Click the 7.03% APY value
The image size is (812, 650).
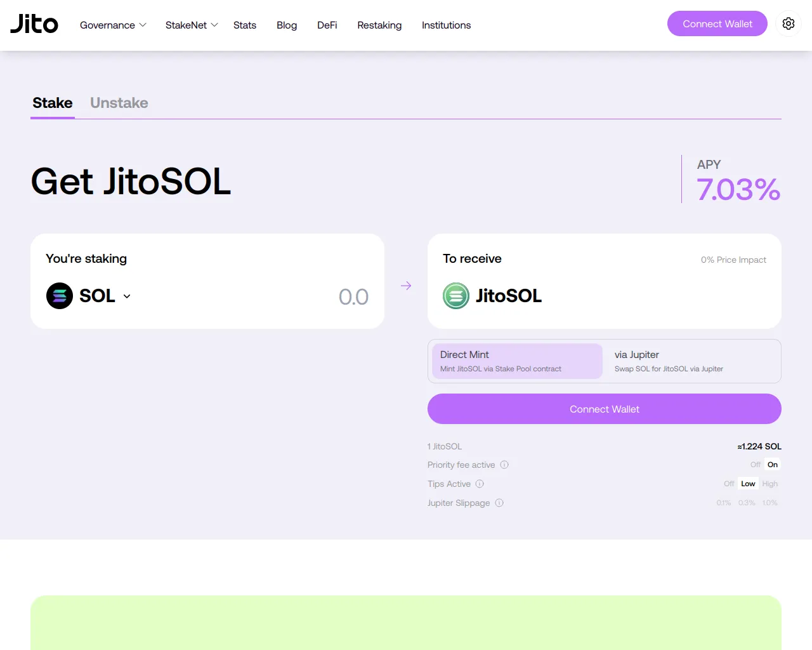point(738,189)
